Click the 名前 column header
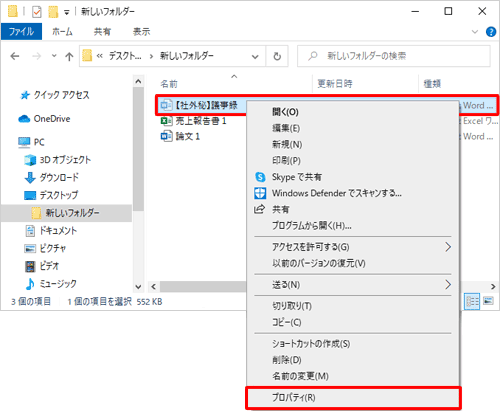500x411 pixels. tap(169, 84)
